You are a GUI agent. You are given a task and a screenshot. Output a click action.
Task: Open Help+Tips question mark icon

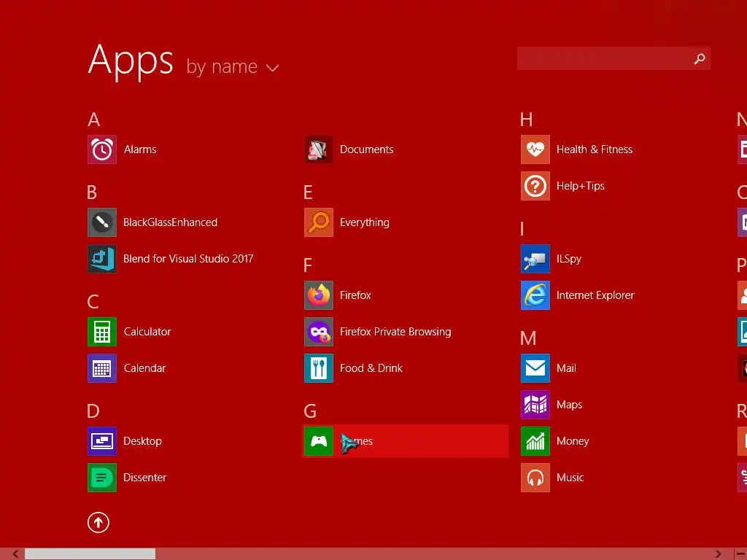[x=535, y=186]
